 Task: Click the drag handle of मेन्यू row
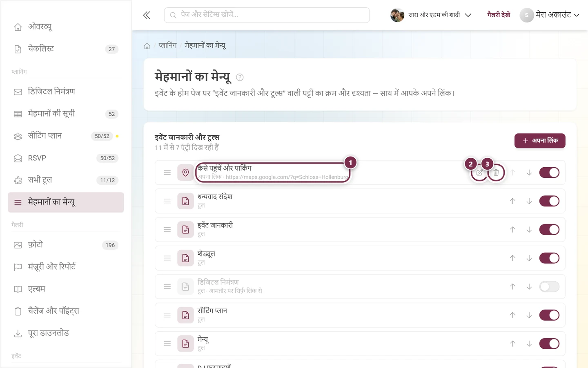[x=167, y=344]
